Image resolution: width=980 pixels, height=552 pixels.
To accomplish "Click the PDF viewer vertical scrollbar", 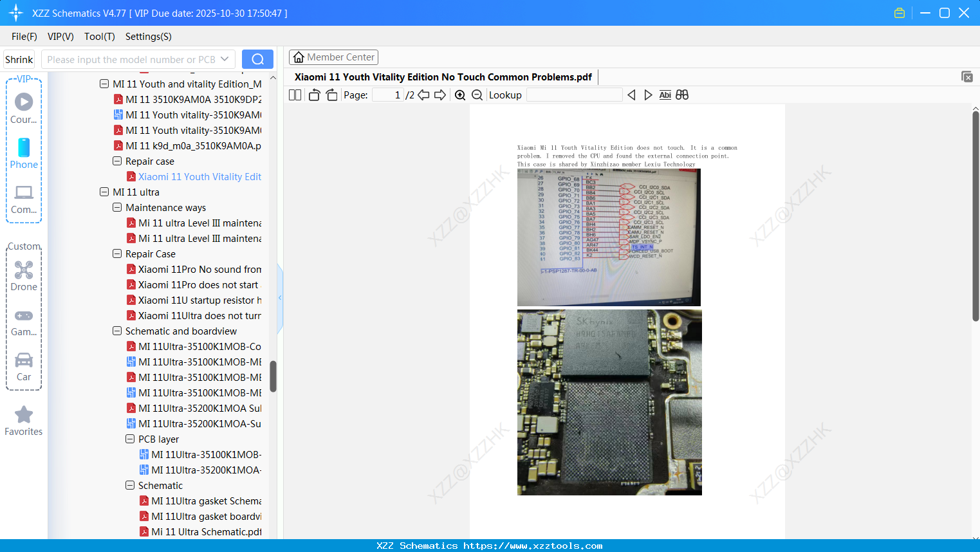I will point(975,216).
